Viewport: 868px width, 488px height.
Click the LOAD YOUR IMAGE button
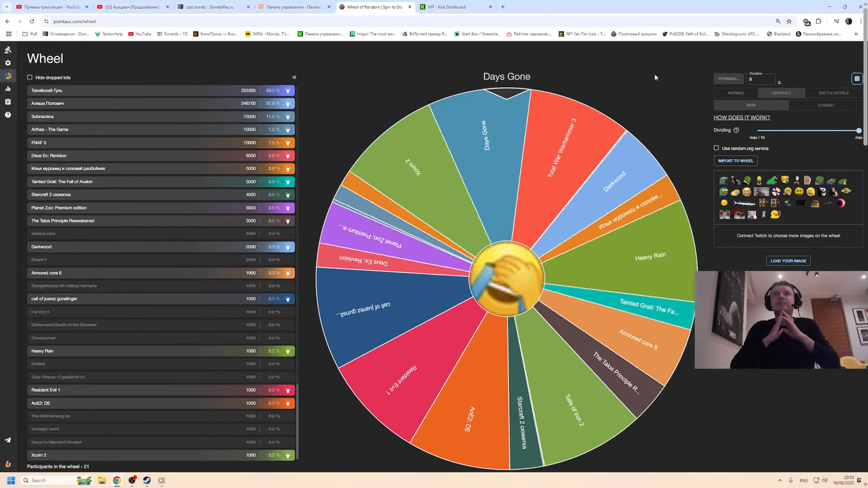click(x=788, y=261)
